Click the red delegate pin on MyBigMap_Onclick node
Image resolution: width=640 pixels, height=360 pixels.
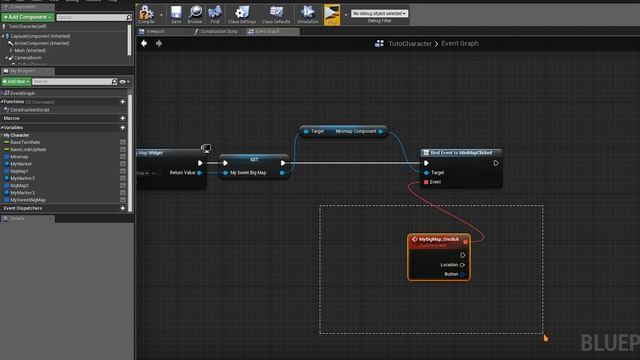(465, 242)
